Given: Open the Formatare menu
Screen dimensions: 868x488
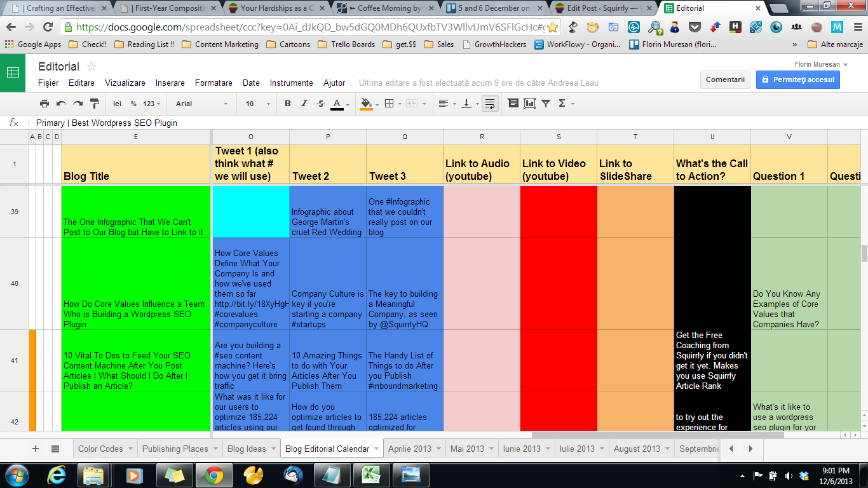Looking at the screenshot, I should 214,83.
